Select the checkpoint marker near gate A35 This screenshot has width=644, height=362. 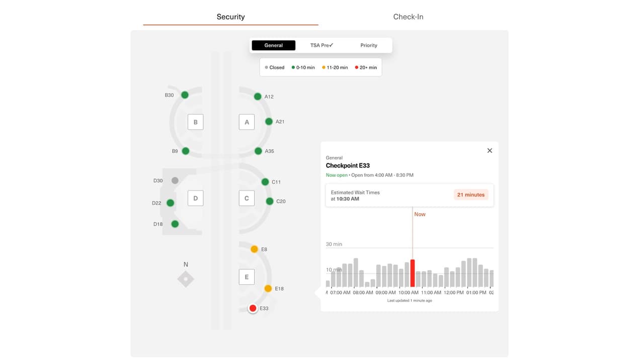click(x=257, y=151)
